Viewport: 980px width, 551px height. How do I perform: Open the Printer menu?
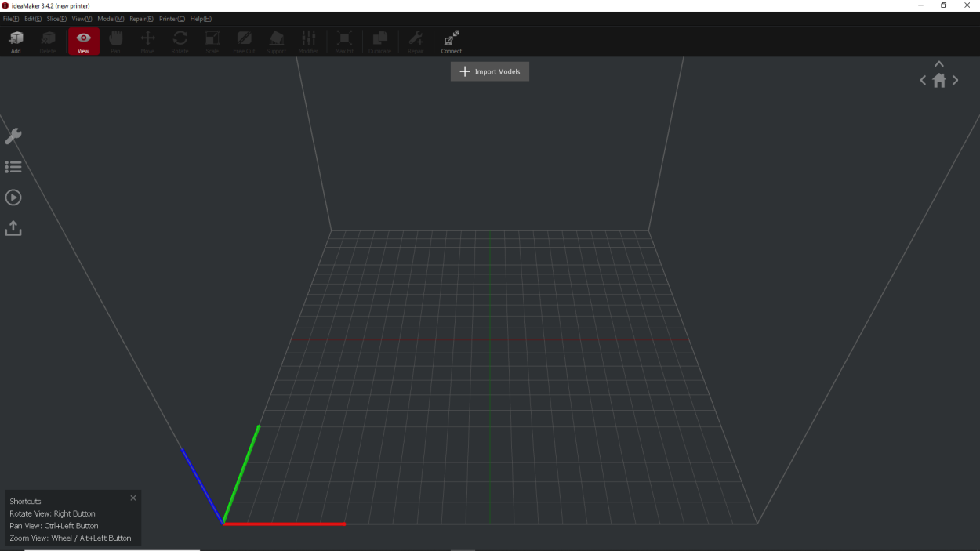(x=172, y=19)
